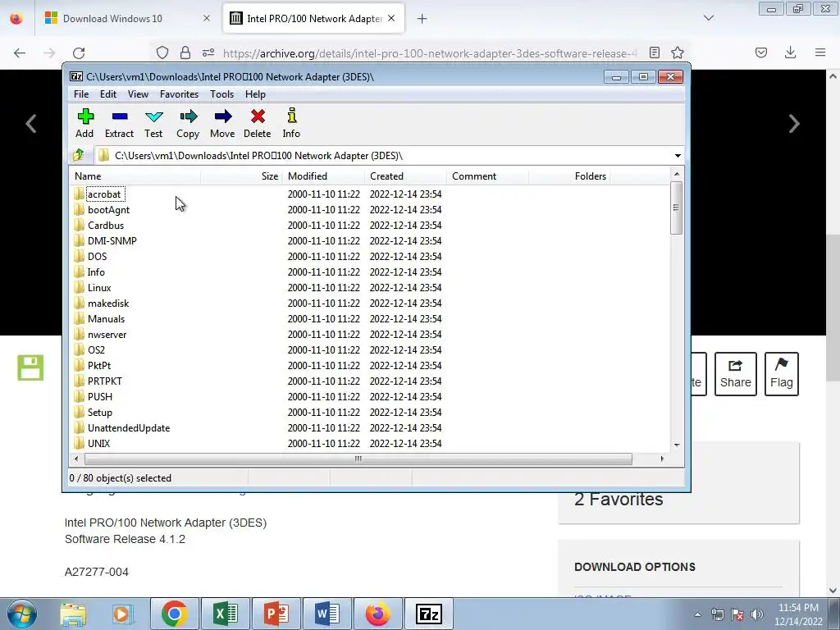Select the DMI-SNMP folder
Screen dimensions: 840x630
pos(112,240)
